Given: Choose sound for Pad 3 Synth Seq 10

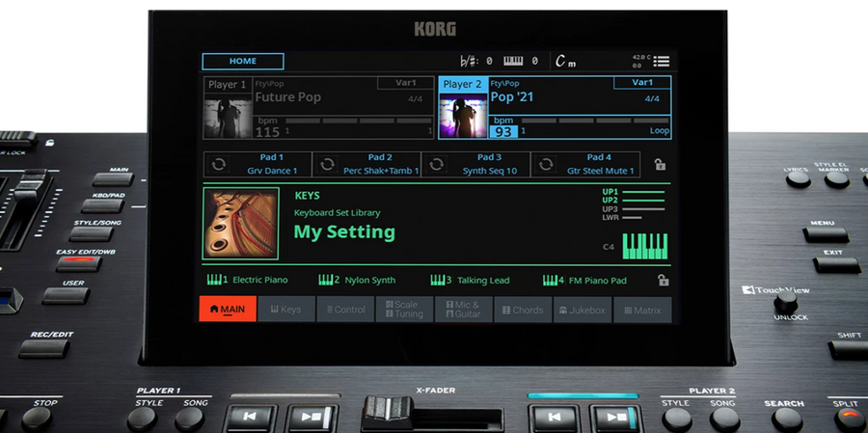Looking at the screenshot, I should coord(490,171).
